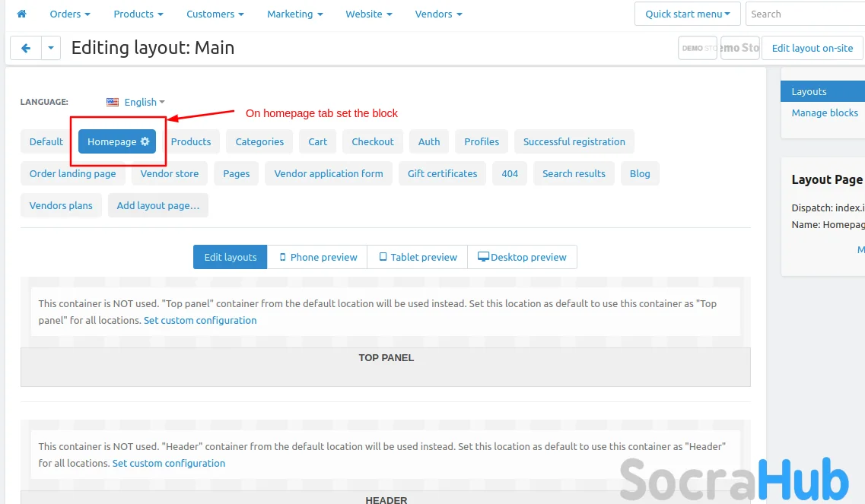Switch to Tablet preview
Viewport: 865px width, 504px height.
[x=418, y=257]
